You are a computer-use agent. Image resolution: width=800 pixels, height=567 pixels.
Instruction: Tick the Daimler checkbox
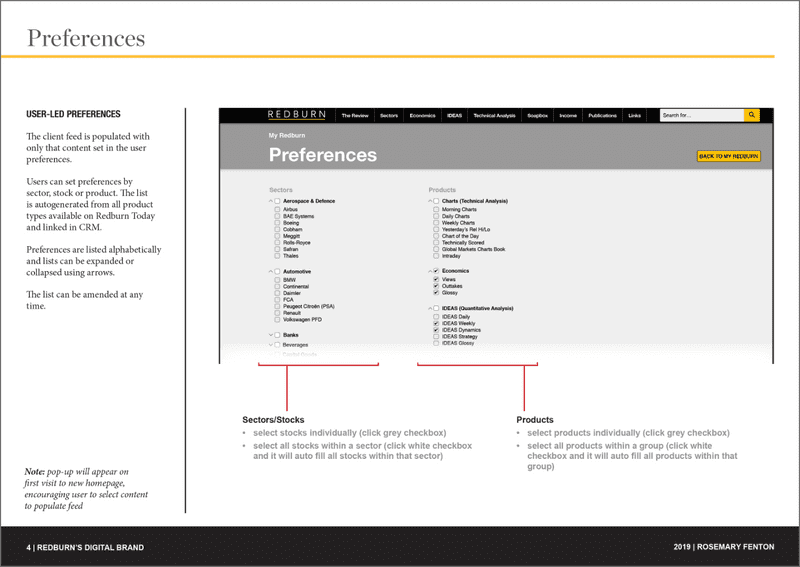(278, 293)
